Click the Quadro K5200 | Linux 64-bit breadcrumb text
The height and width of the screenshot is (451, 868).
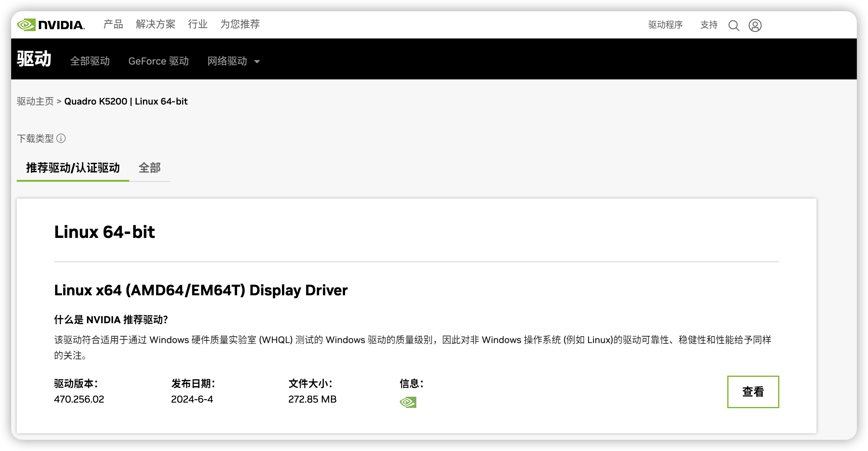click(126, 101)
